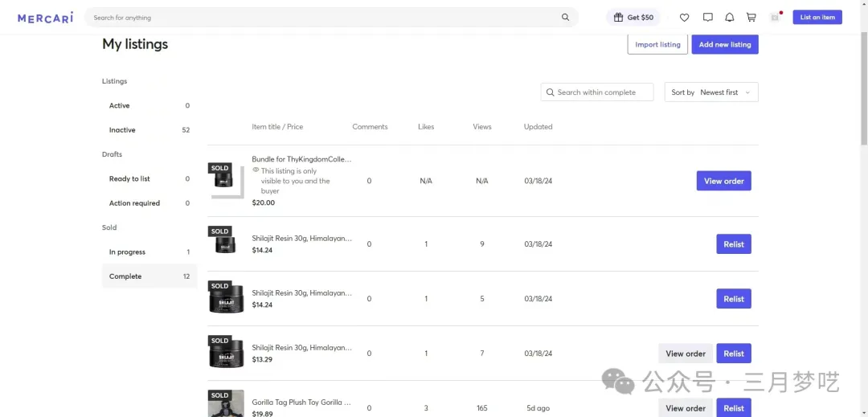Click the 5d ago updated value
This screenshot has height=417, width=868.
(538, 408)
